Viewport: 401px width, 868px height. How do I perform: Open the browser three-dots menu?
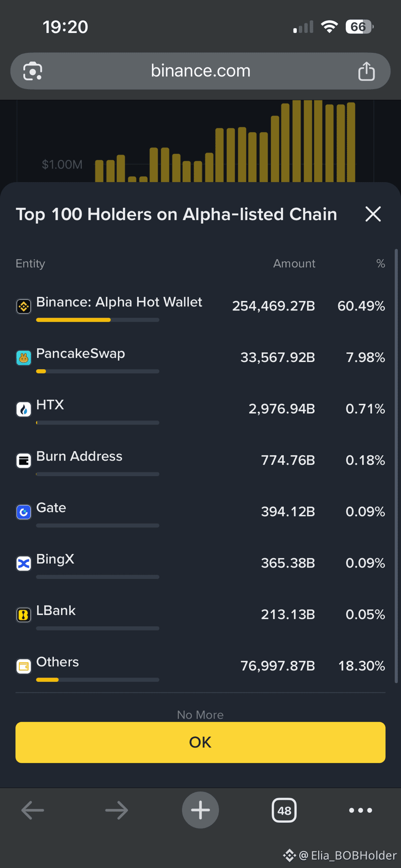[360, 810]
